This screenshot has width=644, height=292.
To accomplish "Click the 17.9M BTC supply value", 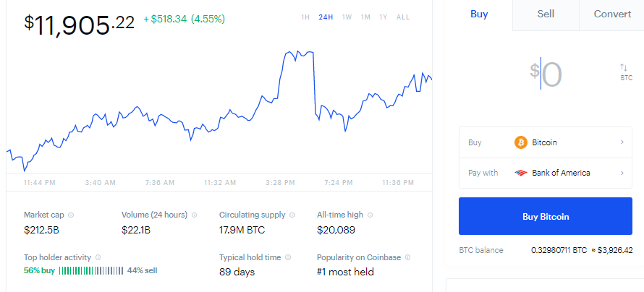I will (x=242, y=230).
